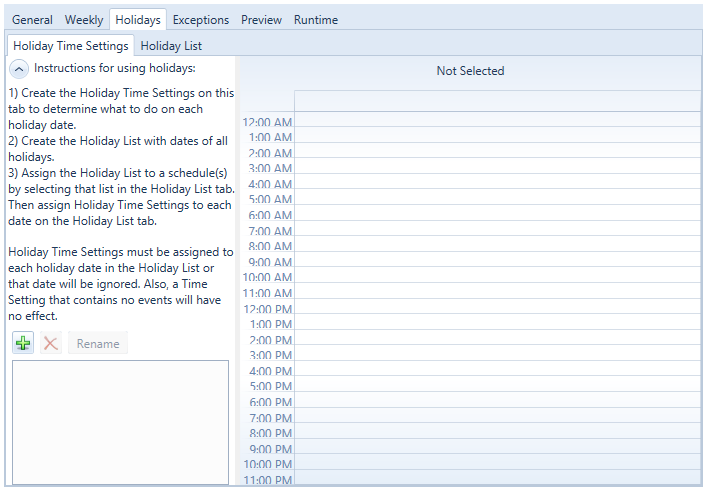Go to the Exceptions tab
The image size is (707, 491).
click(x=200, y=20)
